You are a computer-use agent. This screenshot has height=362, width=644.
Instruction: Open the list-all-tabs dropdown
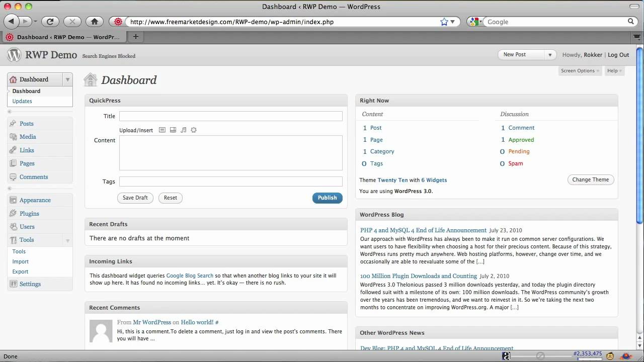click(x=636, y=37)
